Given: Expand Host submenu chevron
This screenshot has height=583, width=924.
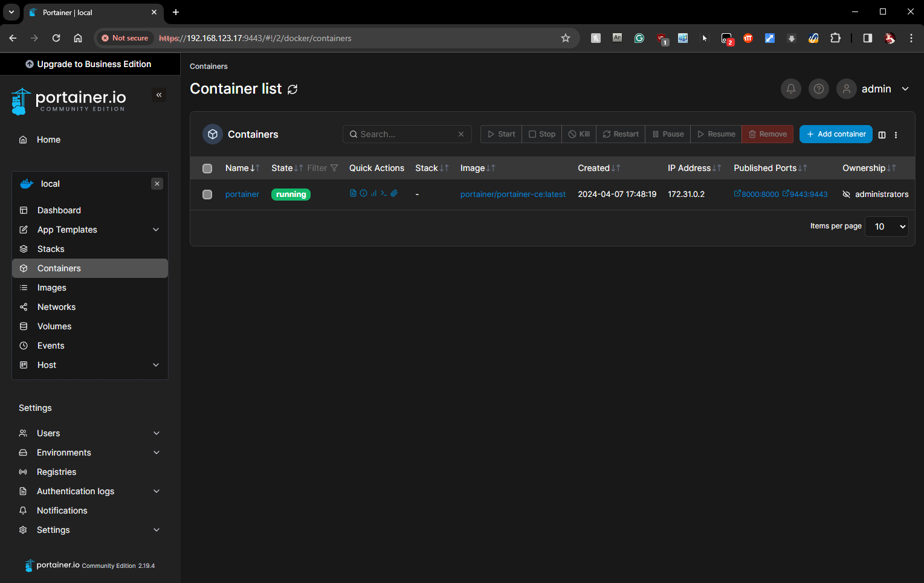Looking at the screenshot, I should point(156,365).
